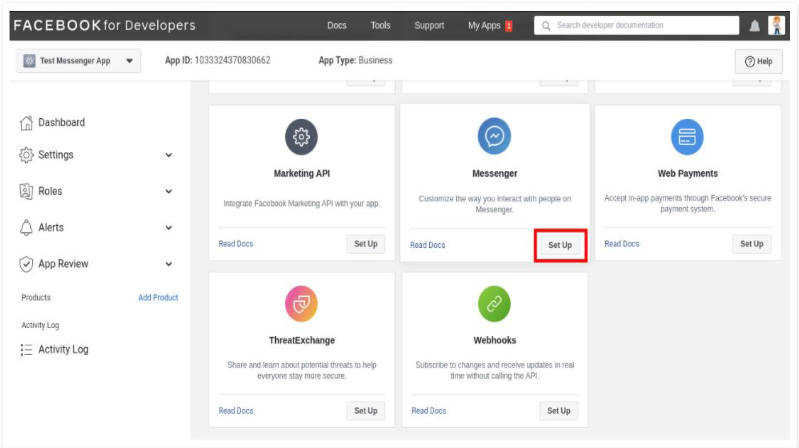Open the Activity Log page
The width and height of the screenshot is (799, 448).
[x=63, y=350]
